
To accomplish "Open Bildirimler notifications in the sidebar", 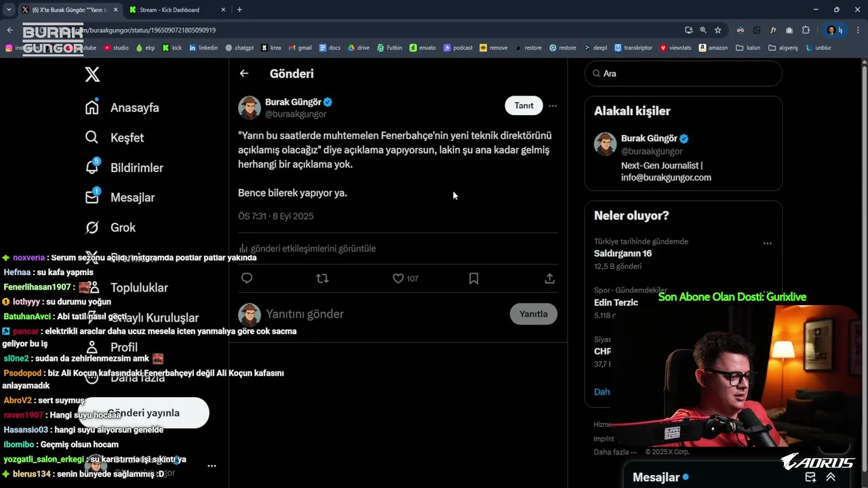I will tap(124, 167).
